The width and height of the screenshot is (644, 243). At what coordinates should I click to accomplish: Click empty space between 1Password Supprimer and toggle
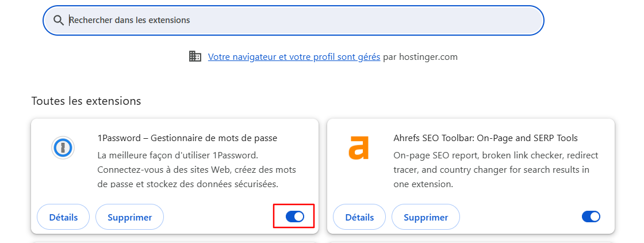click(218, 217)
